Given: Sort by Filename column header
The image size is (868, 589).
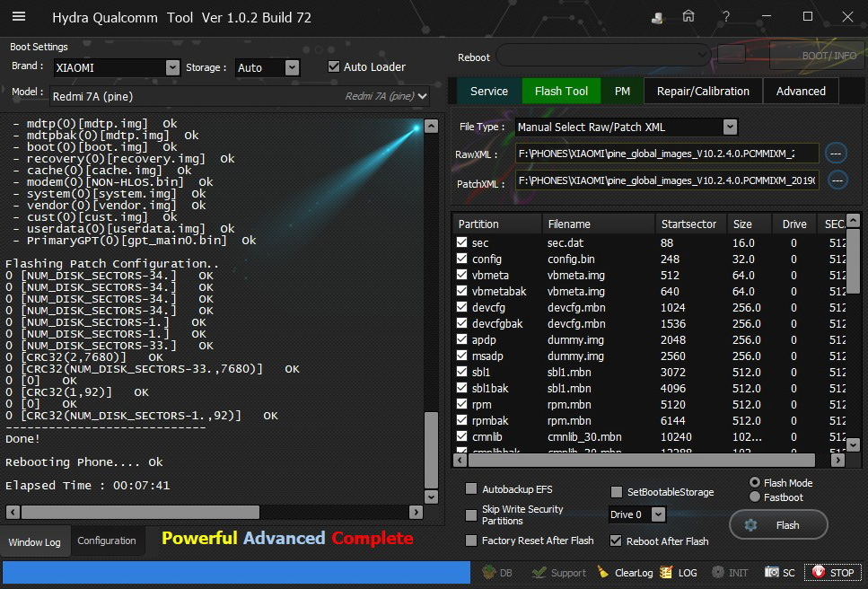Looking at the screenshot, I should [x=599, y=224].
